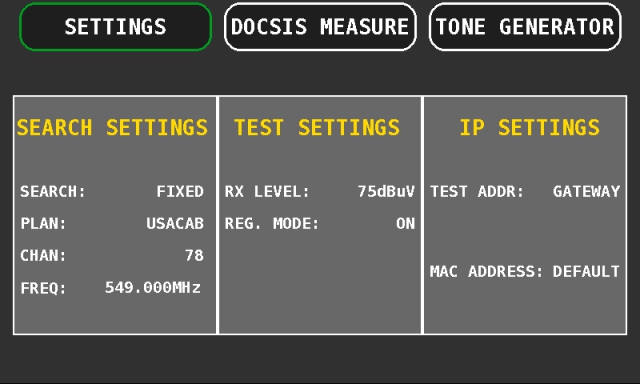
Task: Edit the FREQ value 549.000MHz
Action: point(153,288)
